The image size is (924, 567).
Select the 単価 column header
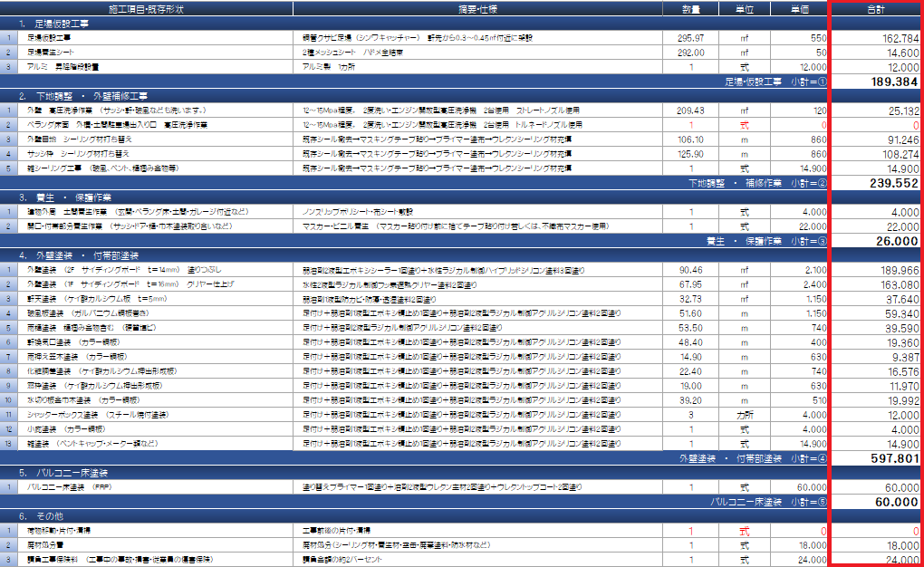point(799,9)
